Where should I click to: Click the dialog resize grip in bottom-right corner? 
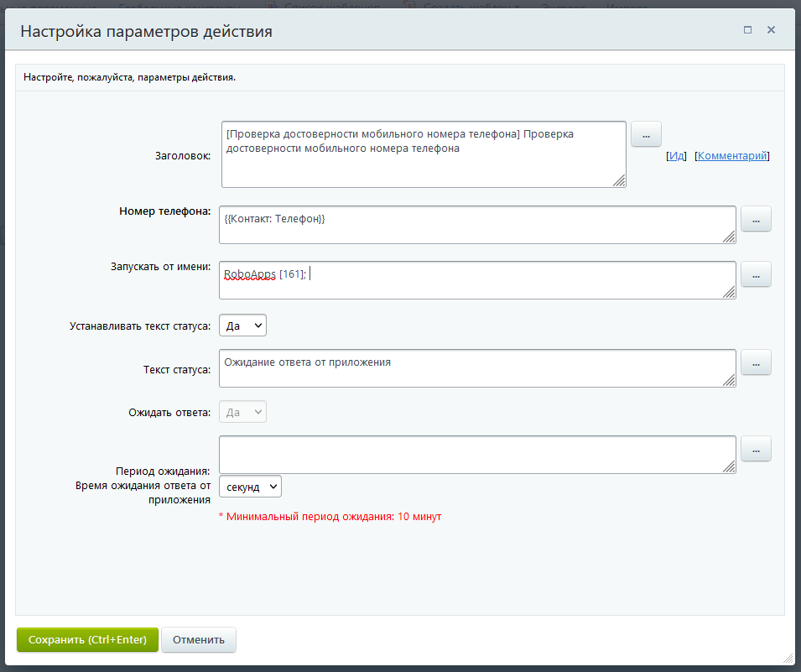pyautogui.click(x=788, y=659)
